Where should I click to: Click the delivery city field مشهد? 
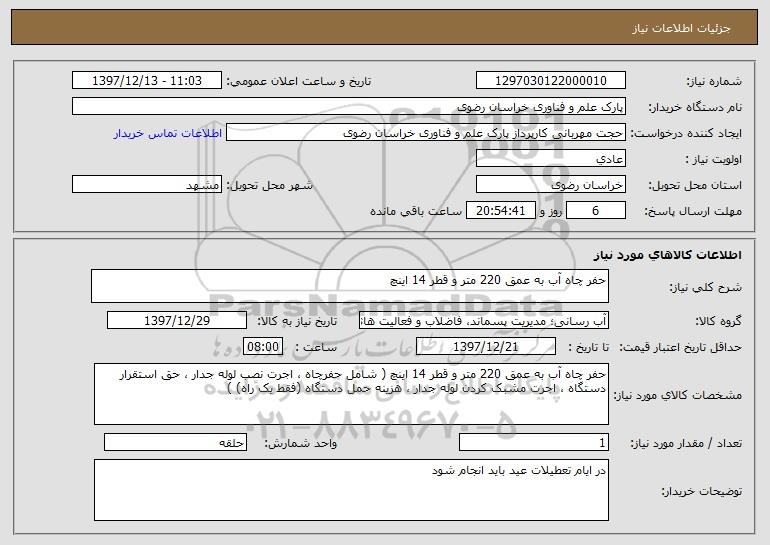pyautogui.click(x=147, y=184)
